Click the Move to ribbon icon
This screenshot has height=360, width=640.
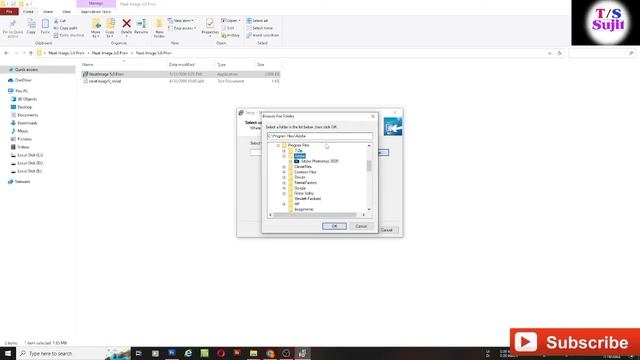(x=96, y=28)
